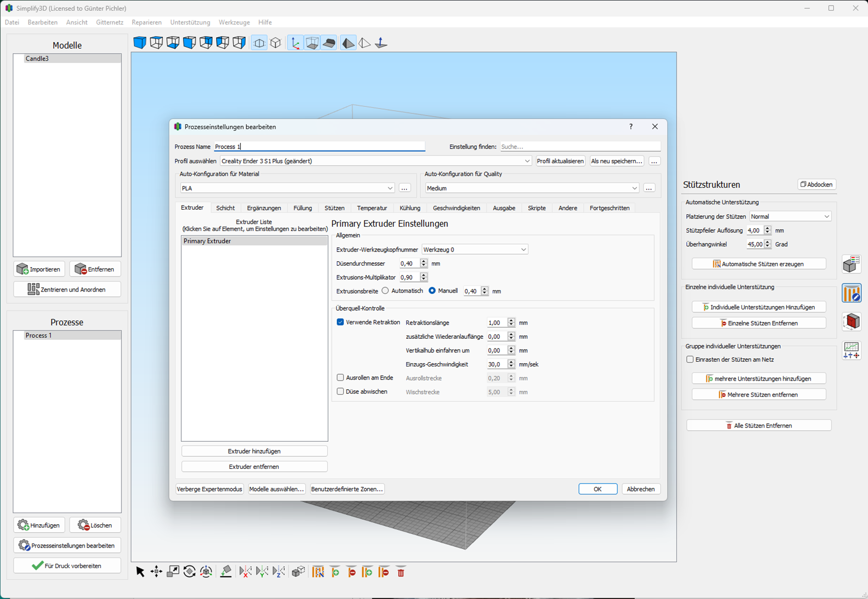Image resolution: width=868 pixels, height=599 pixels.
Task: Click the duplicate models icon
Action: click(298, 571)
